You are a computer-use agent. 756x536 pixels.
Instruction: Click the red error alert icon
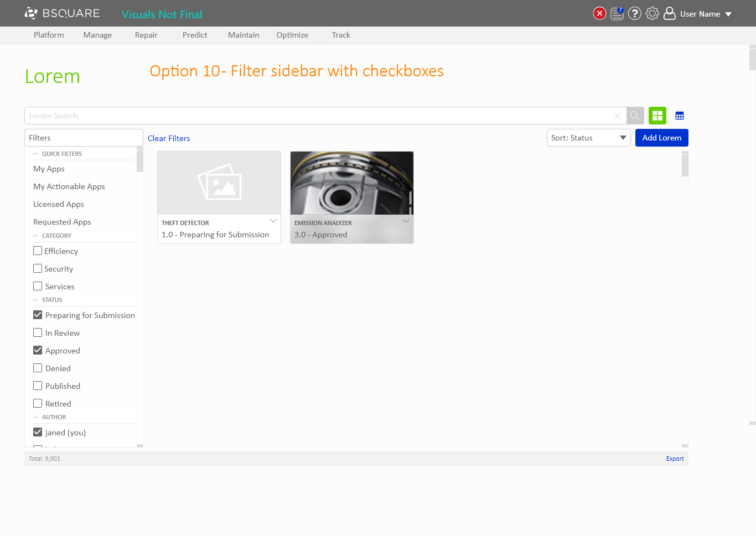tap(599, 13)
